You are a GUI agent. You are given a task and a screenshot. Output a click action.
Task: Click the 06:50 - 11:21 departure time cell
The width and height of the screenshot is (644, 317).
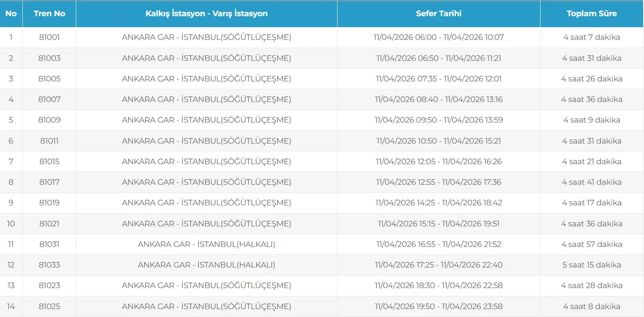pyautogui.click(x=438, y=58)
